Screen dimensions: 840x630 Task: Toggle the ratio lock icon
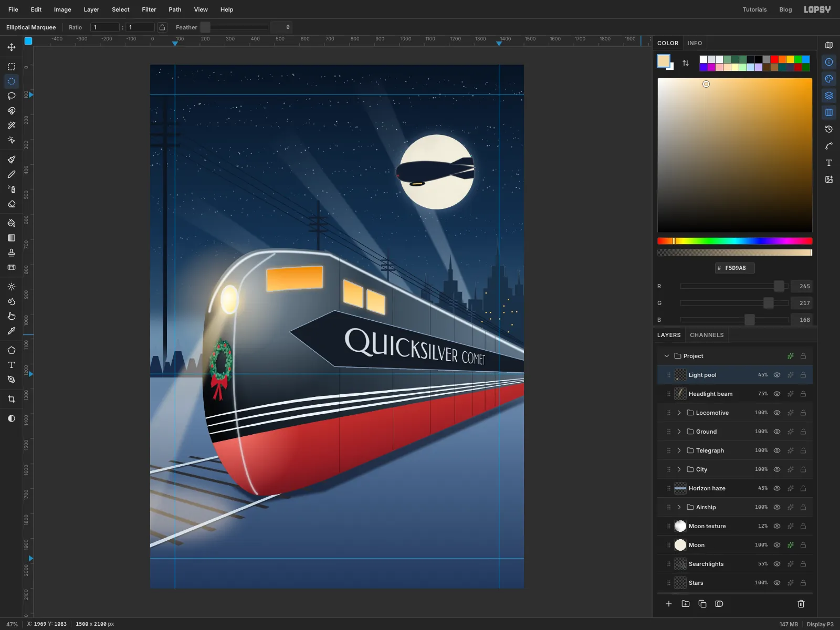click(162, 27)
